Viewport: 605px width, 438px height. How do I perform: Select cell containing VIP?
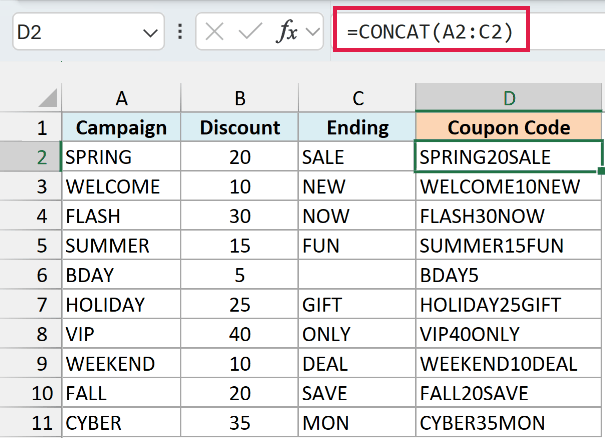(121, 334)
